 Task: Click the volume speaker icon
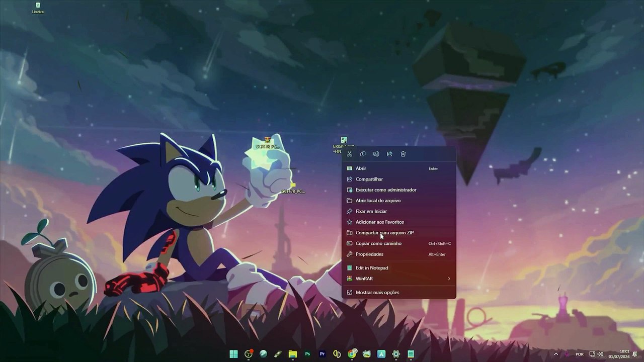click(600, 354)
